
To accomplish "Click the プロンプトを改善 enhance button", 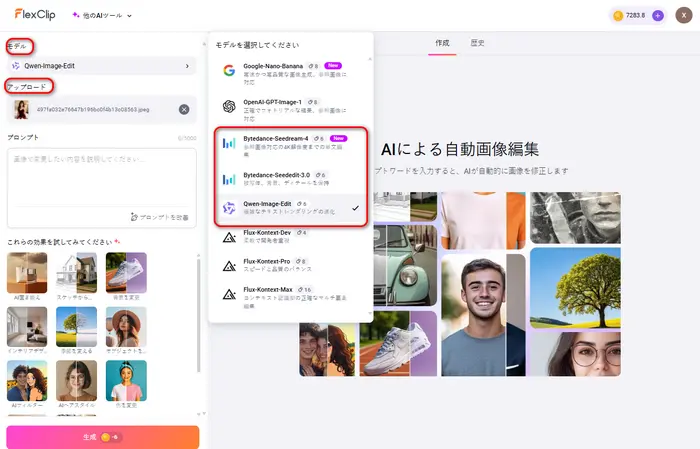I will (159, 217).
